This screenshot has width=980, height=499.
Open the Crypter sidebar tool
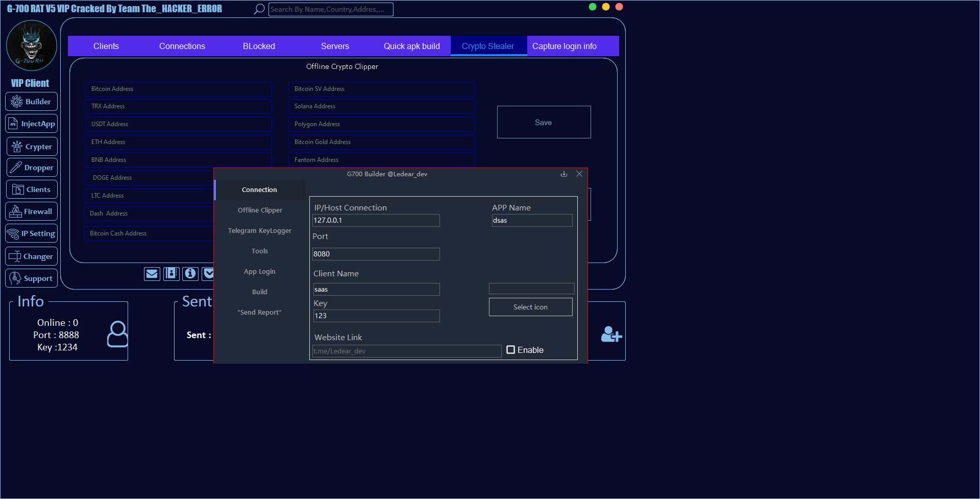coord(32,147)
